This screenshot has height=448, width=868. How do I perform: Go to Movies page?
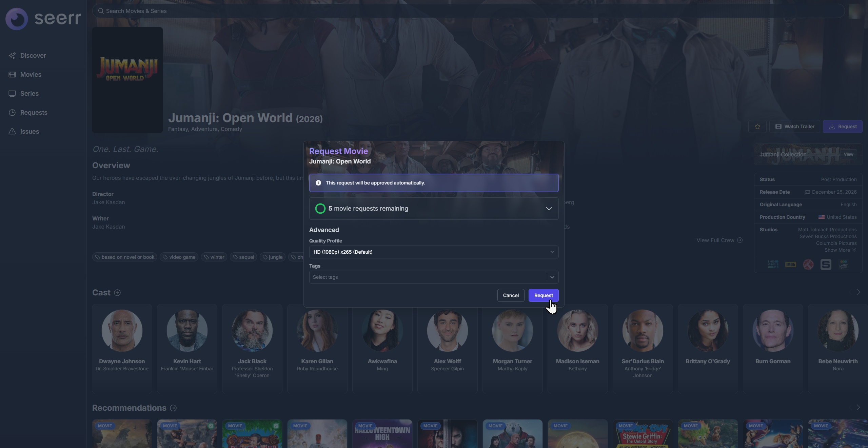43,75
